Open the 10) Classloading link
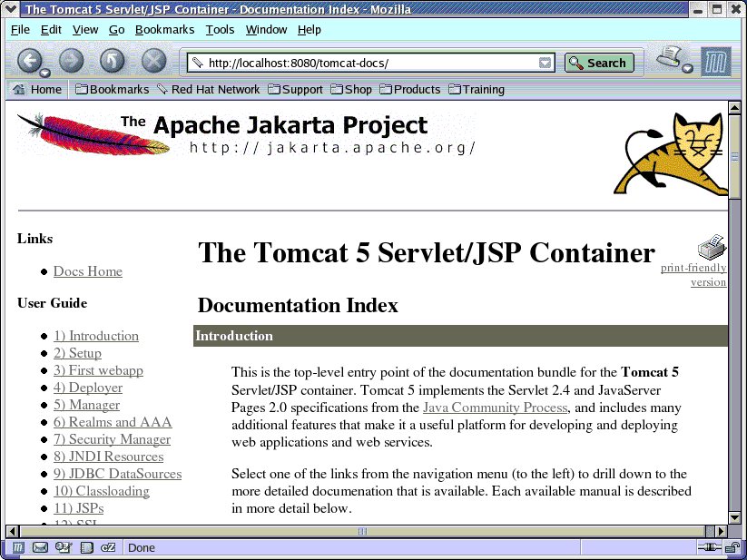747x560 pixels. 102,491
